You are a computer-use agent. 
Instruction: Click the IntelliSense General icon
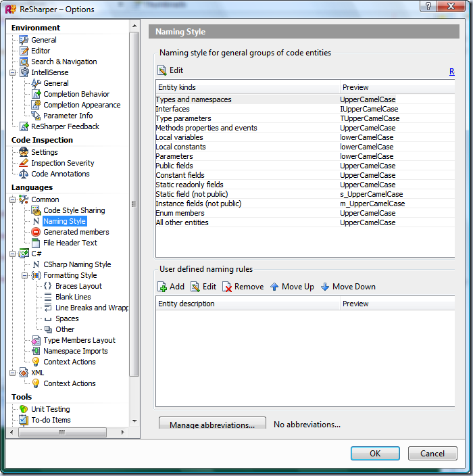[36, 83]
